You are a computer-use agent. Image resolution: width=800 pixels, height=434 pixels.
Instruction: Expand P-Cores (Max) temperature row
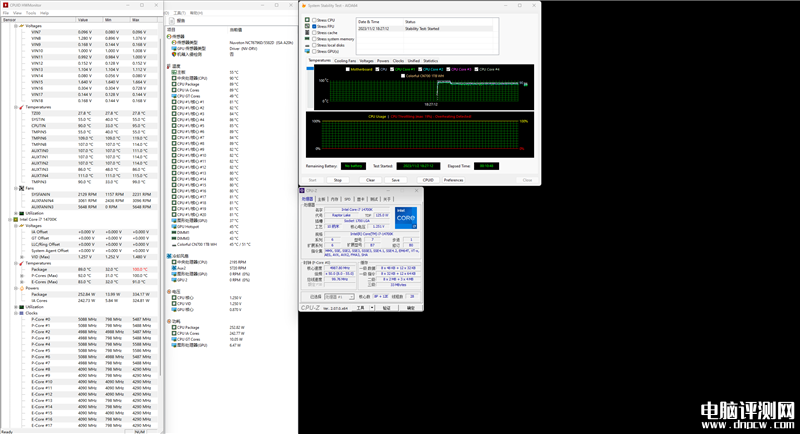pos(22,275)
